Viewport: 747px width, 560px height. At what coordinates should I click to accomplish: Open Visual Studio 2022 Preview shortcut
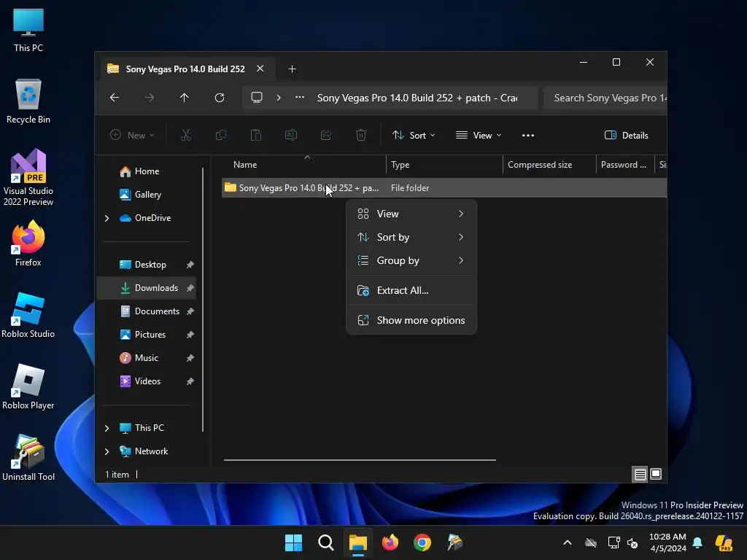point(28,177)
